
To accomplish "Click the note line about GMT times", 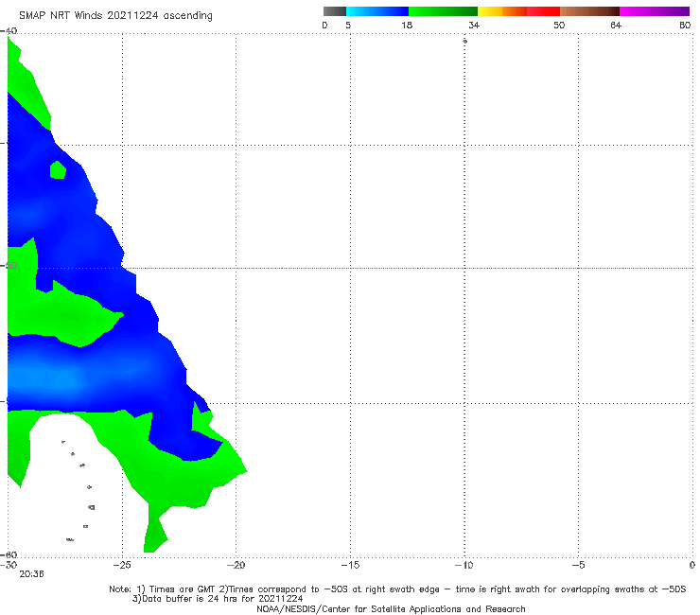I will (x=397, y=589).
